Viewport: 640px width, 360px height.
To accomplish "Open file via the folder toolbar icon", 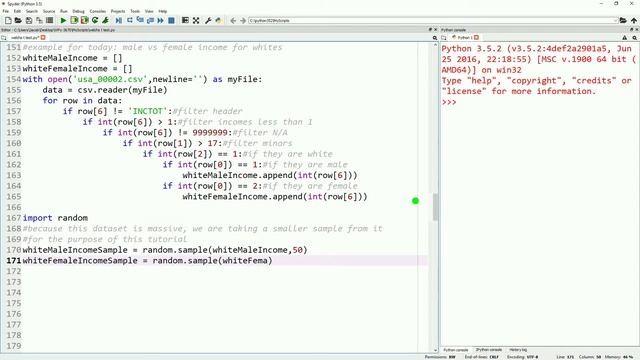I will pyautogui.click(x=18, y=20).
